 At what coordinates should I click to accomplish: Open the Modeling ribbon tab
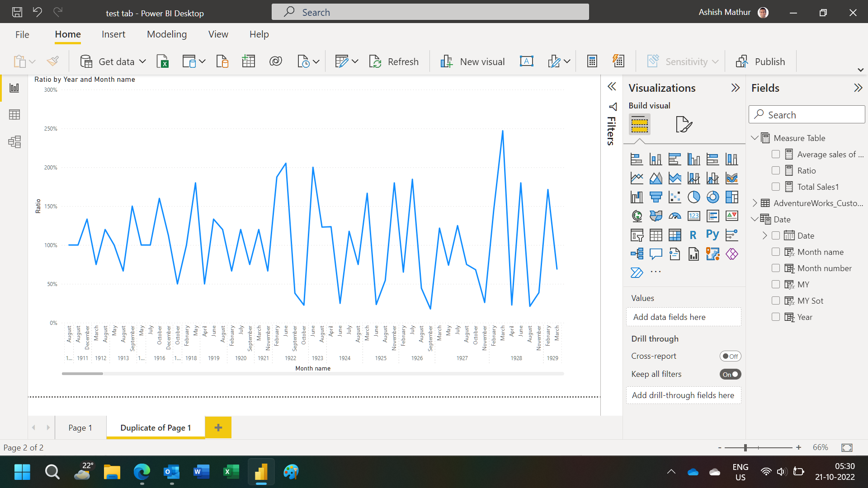click(167, 34)
